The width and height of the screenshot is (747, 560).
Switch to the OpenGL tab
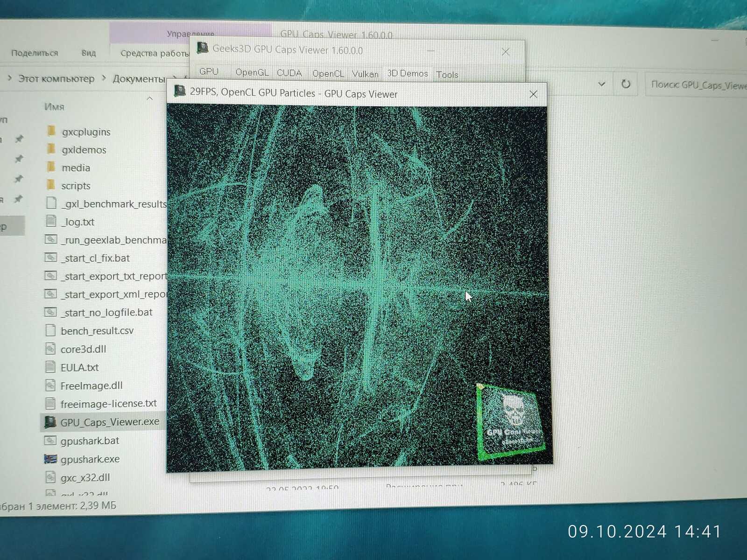(252, 72)
